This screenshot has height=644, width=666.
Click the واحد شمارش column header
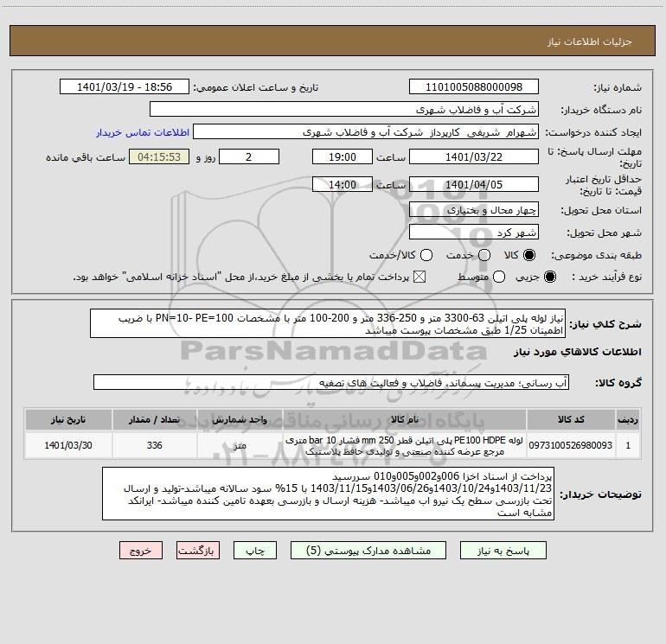pyautogui.click(x=240, y=419)
